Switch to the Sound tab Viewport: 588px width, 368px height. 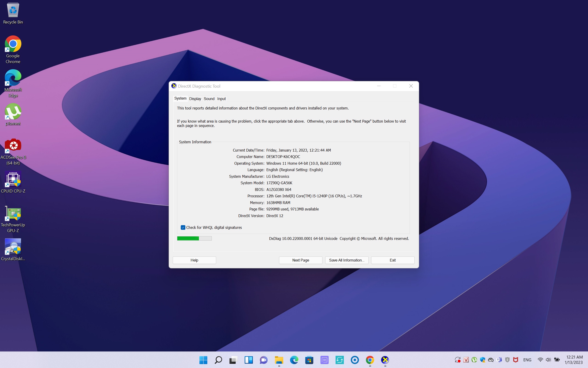click(209, 99)
